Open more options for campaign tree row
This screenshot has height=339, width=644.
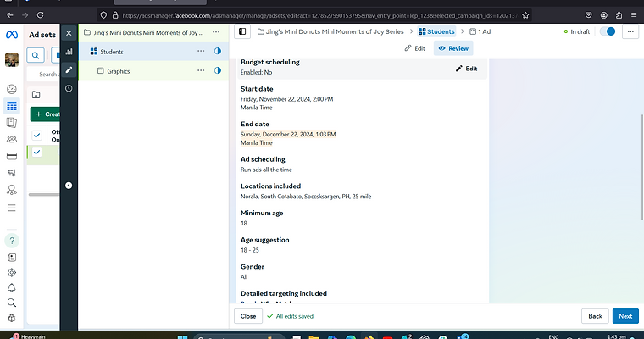[x=215, y=32]
